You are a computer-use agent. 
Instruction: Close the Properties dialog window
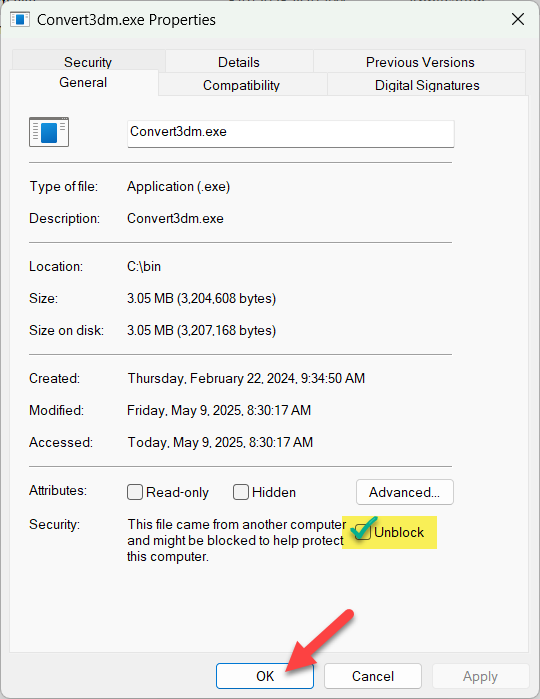coord(518,19)
